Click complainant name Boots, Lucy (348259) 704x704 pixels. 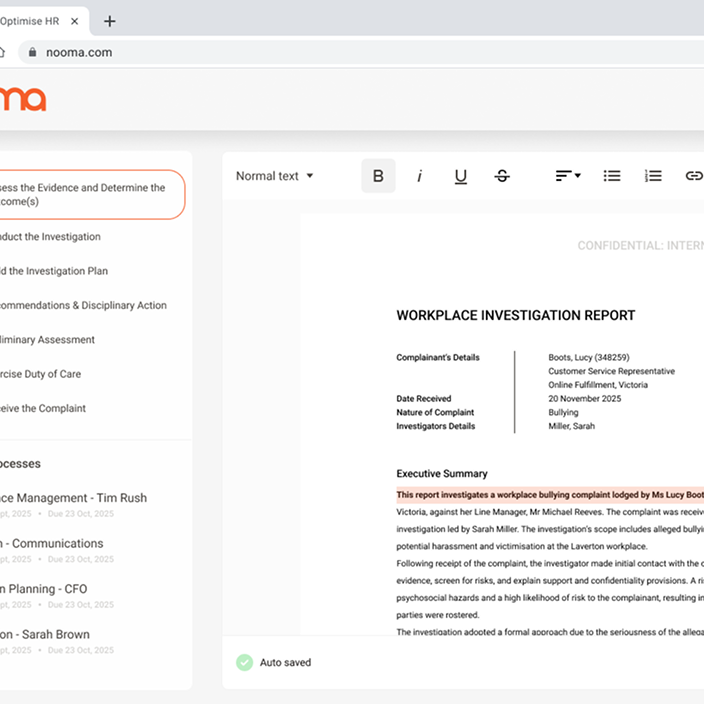click(589, 357)
